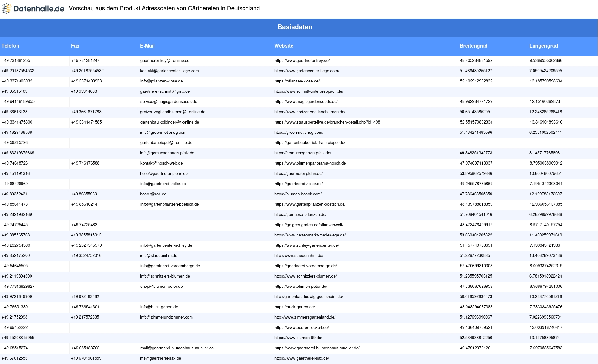598x364 pixels.
Task: Click email shop@blumen-peter.de
Action: [x=161, y=287]
